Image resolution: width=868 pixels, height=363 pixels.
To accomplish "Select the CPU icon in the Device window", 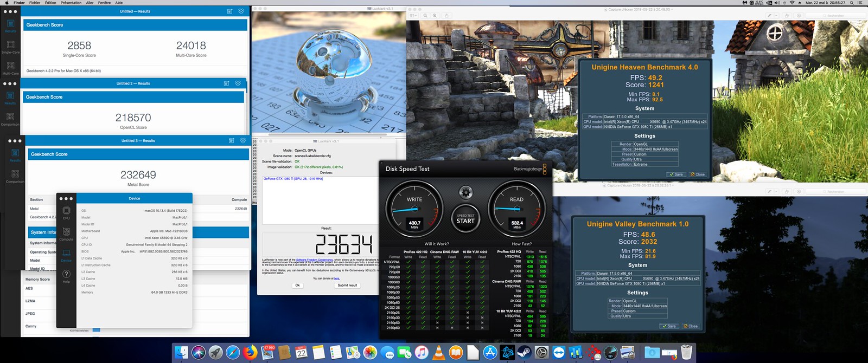I will pos(66,212).
